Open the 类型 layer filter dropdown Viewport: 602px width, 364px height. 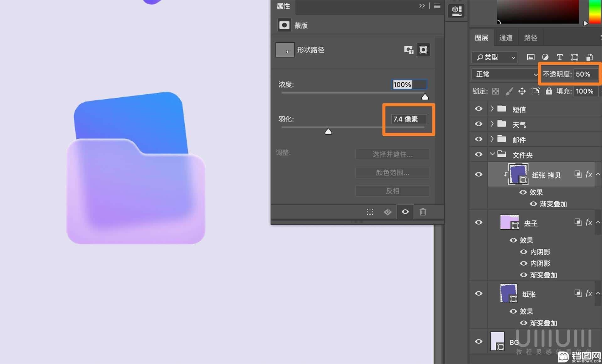(495, 57)
